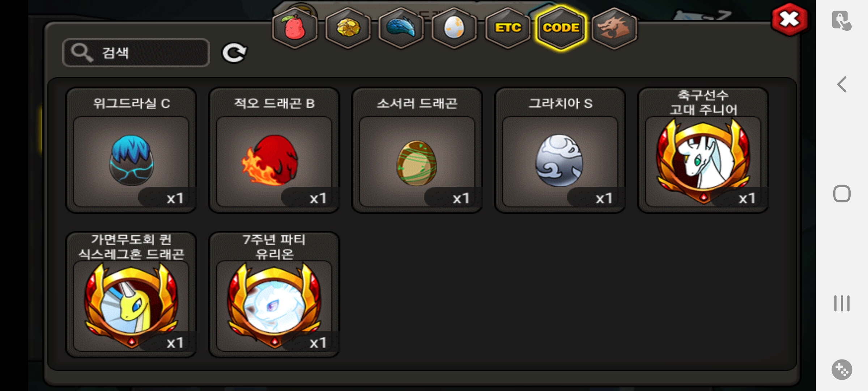Select the 그라치아 S silver egg

[560, 150]
